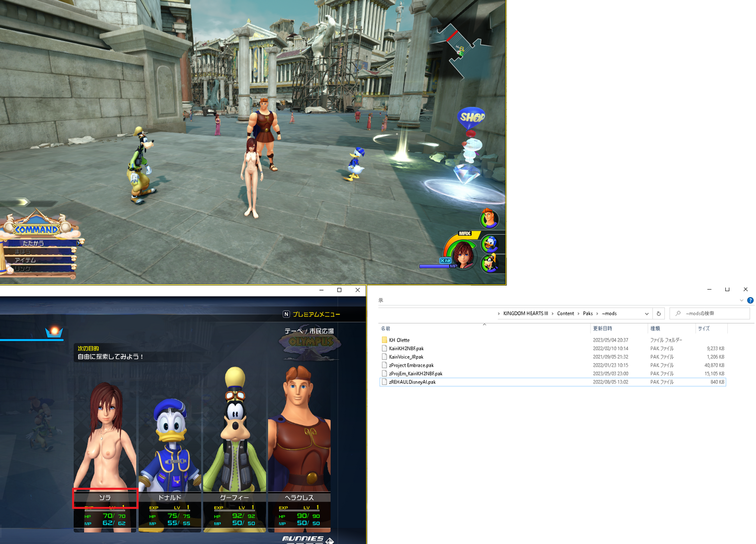The width and height of the screenshot is (756, 544).
Task: Select the Goofy party portrait in the HUD
Action: [490, 263]
